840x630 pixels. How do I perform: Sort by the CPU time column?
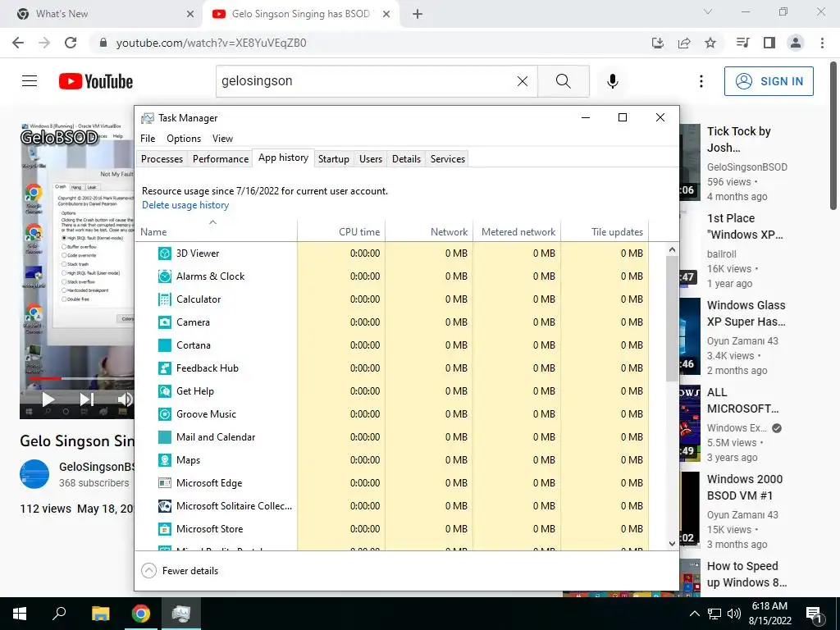341,231
